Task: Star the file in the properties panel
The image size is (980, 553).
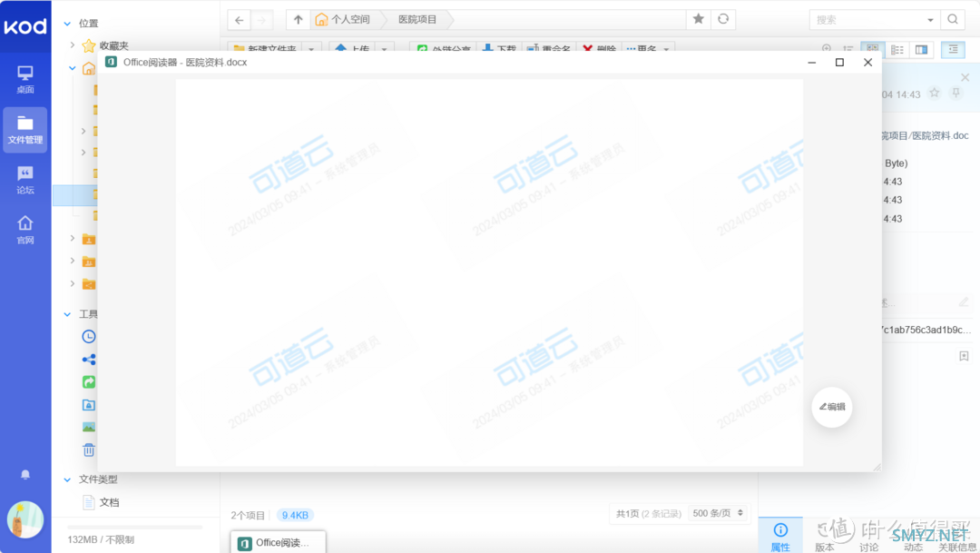Action: pyautogui.click(x=935, y=94)
